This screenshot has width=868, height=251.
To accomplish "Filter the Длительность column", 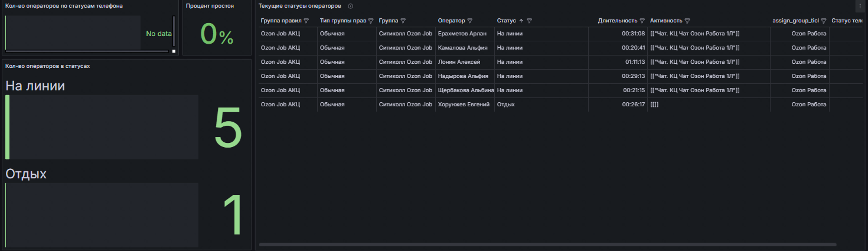I will click(642, 21).
